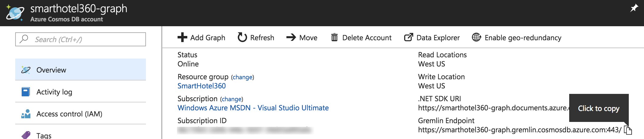
Task: Change the resource group
Action: pyautogui.click(x=242, y=77)
